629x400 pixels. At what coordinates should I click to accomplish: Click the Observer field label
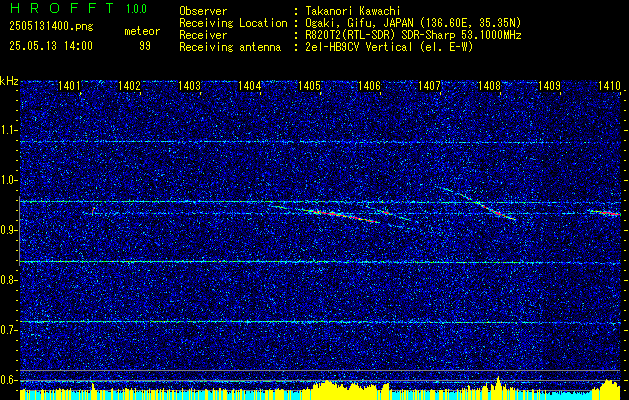tap(203, 11)
